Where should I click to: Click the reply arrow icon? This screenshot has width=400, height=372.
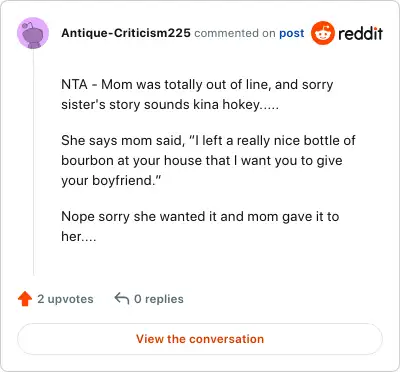tap(122, 298)
